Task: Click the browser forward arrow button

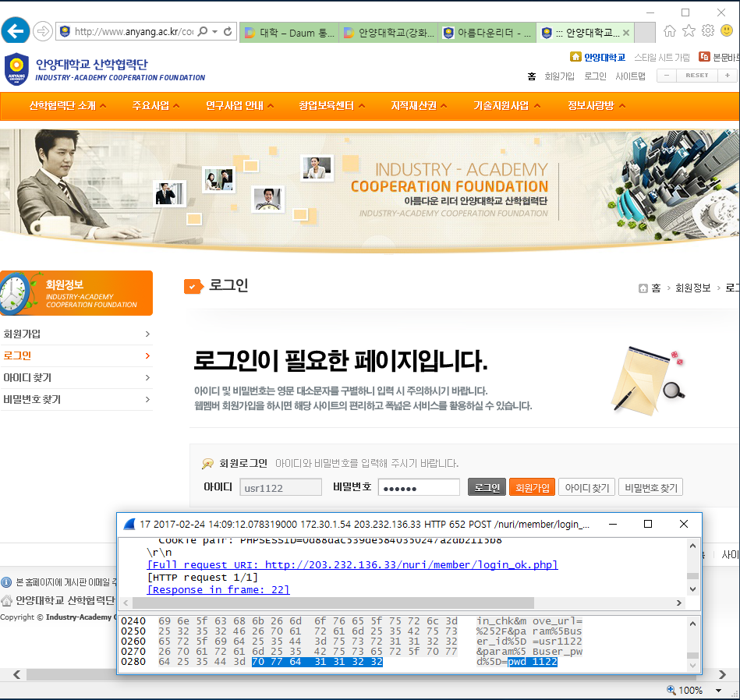Action: tap(43, 32)
